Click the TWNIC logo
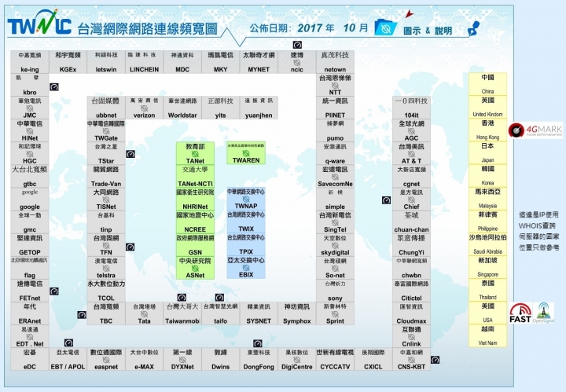Screen dimensions: 566x392 tap(39, 23)
